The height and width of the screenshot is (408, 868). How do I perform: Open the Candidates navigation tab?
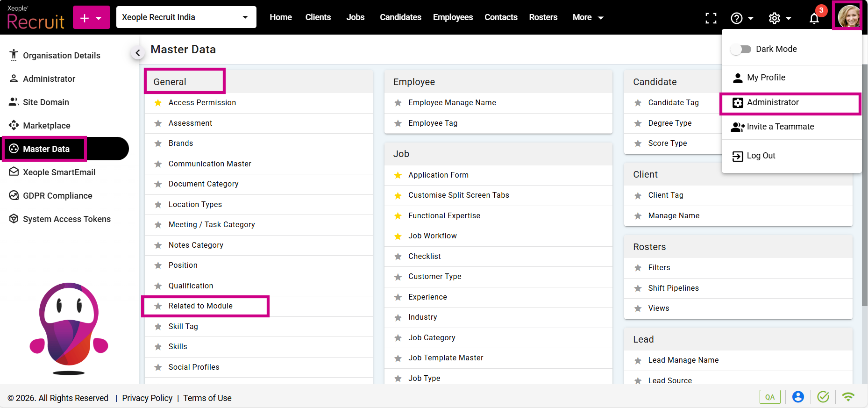[400, 17]
